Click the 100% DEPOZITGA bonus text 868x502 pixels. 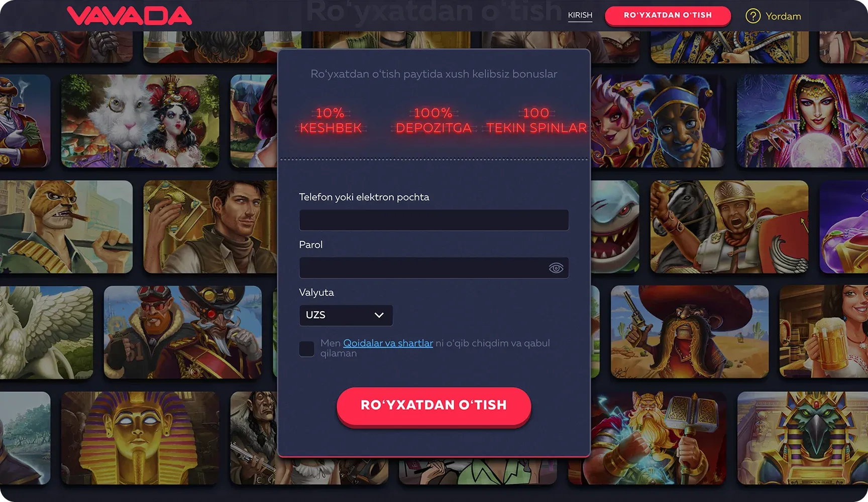tap(433, 120)
